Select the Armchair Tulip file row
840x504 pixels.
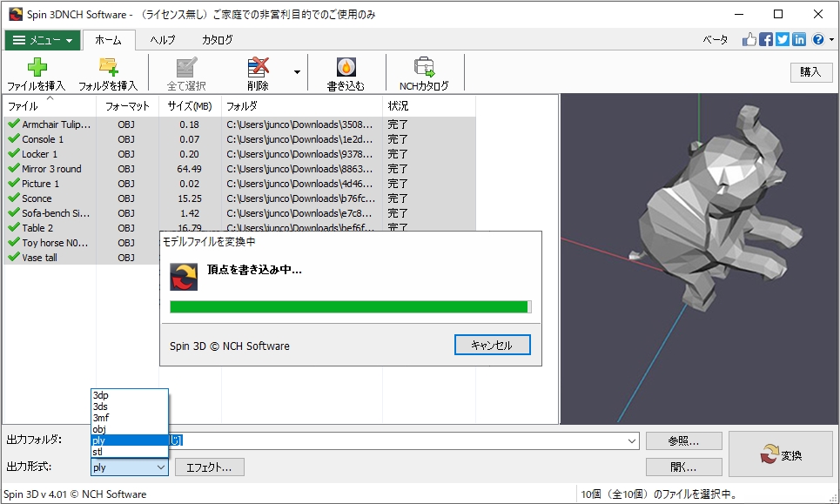click(239, 124)
